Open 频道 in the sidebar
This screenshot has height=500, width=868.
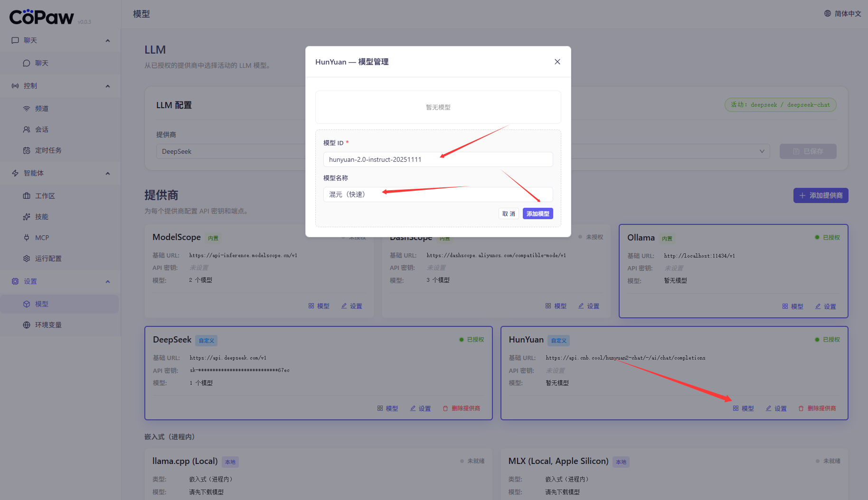[x=42, y=109]
